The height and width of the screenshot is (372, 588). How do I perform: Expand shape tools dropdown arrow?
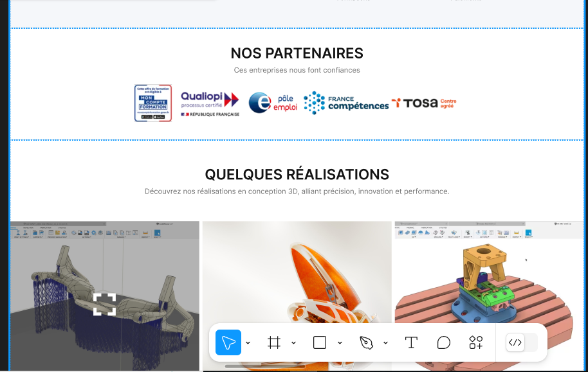(x=340, y=343)
